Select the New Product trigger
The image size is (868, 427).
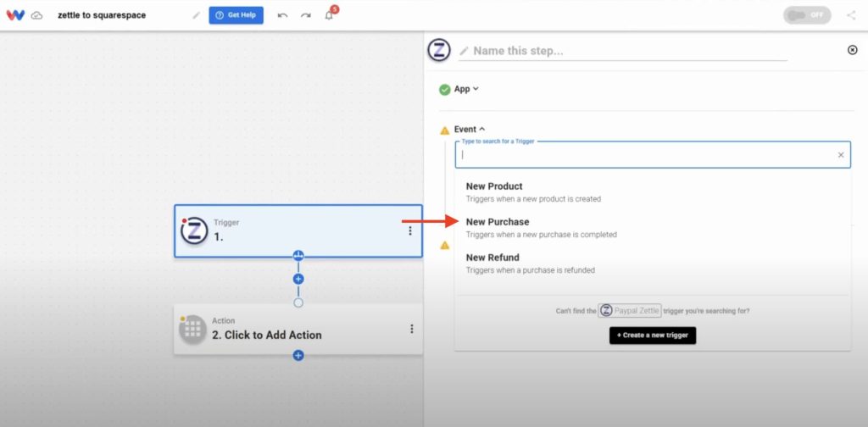653,192
